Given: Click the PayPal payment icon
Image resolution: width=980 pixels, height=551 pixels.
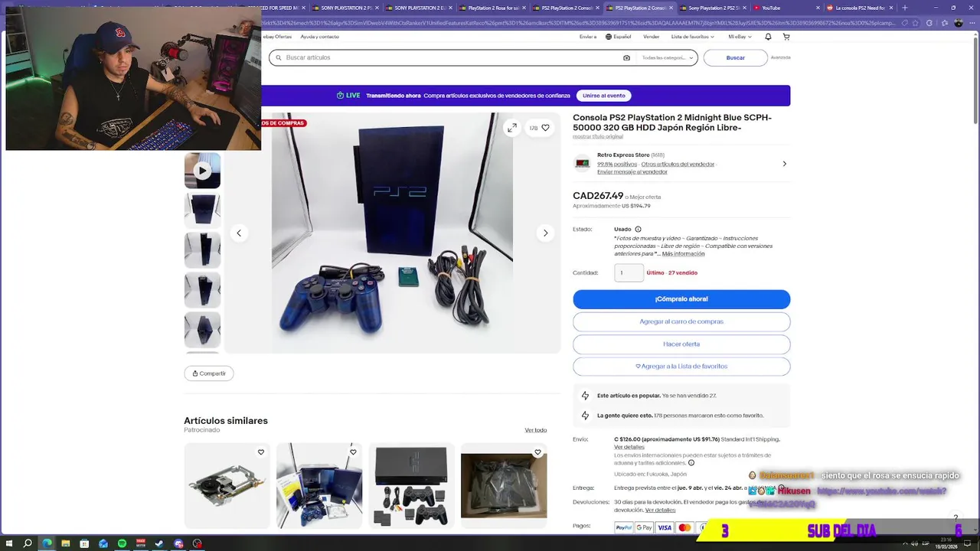Looking at the screenshot, I should (624, 527).
